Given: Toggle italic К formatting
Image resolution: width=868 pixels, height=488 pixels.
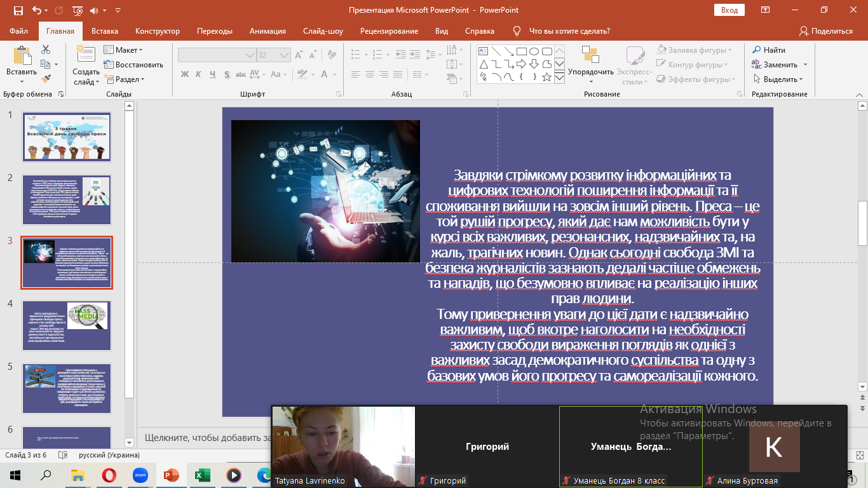Looking at the screenshot, I should coord(198,74).
